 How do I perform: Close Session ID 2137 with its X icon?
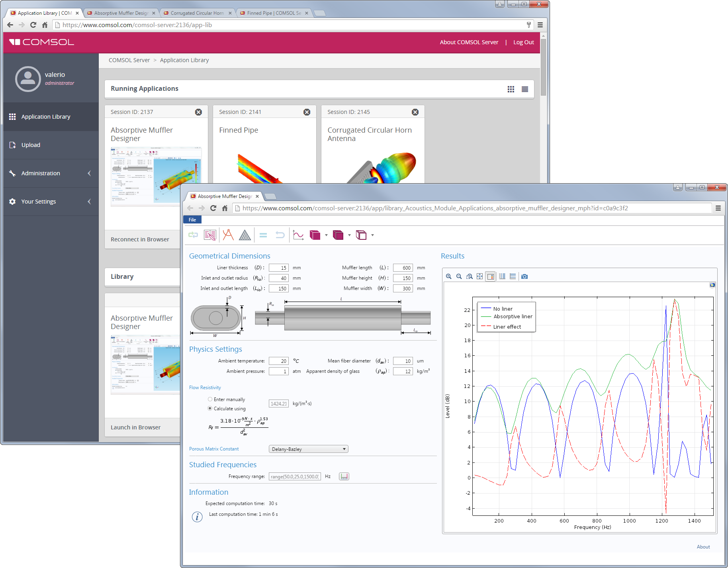click(198, 112)
